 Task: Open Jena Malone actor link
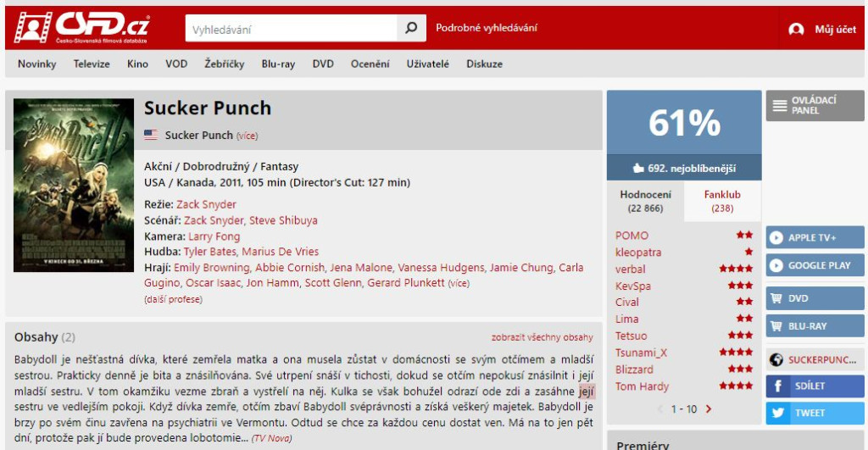click(x=361, y=267)
